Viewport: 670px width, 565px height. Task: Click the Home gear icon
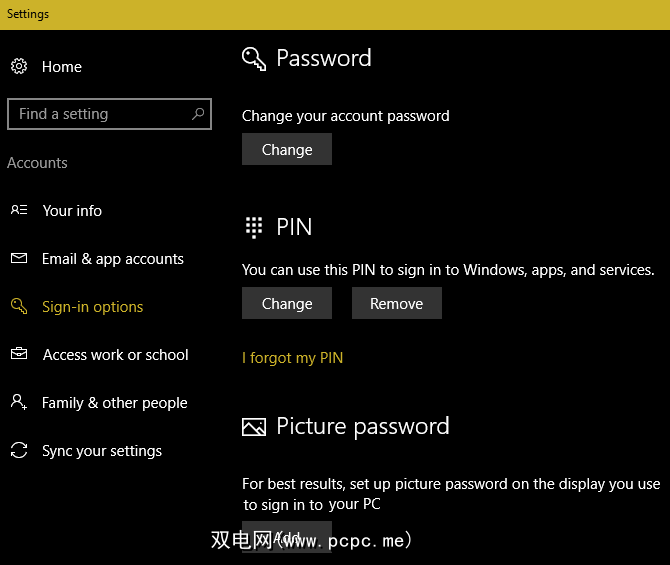[19, 67]
